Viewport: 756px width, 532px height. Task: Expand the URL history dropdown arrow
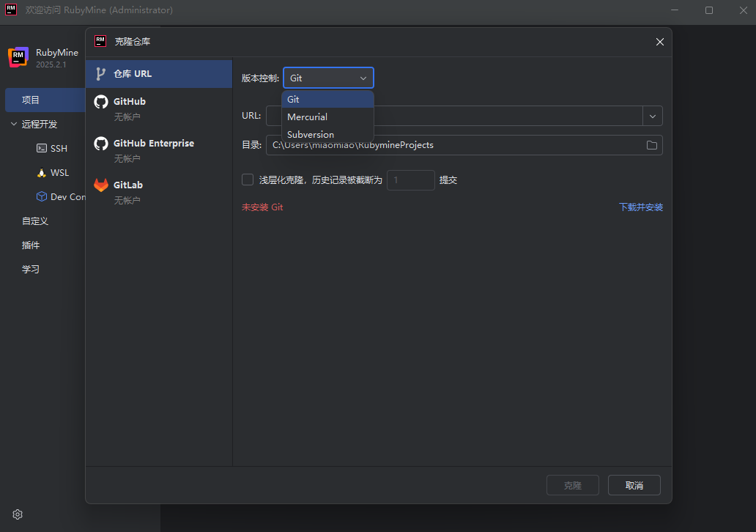tap(652, 116)
